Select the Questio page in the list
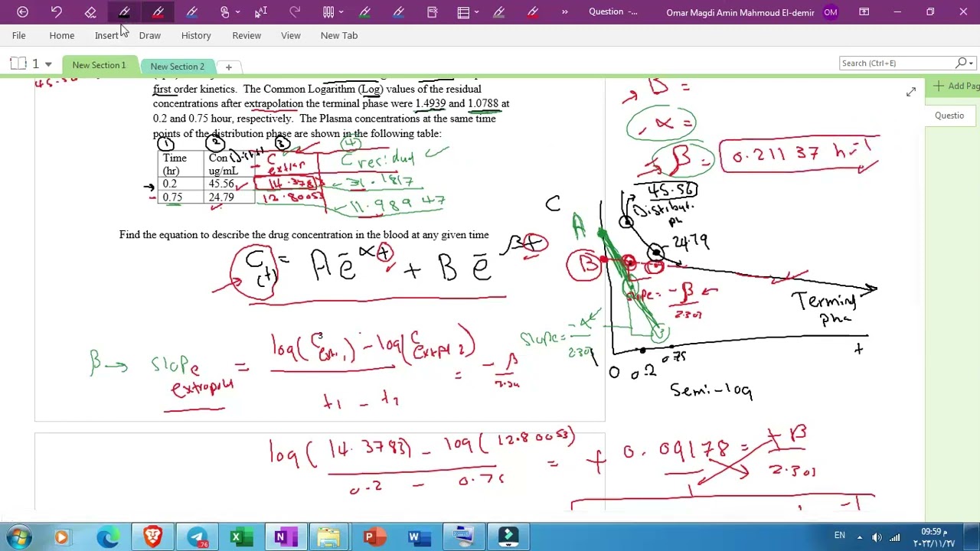980x551 pixels. (950, 116)
